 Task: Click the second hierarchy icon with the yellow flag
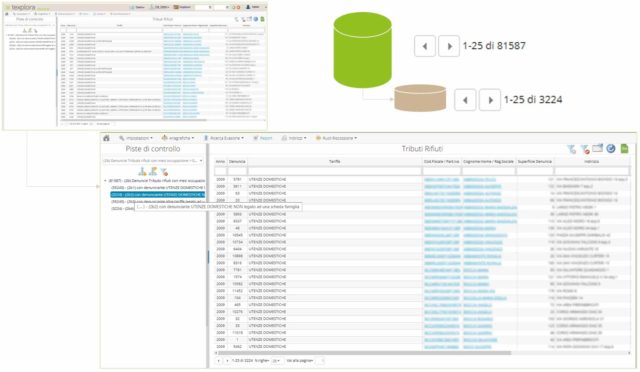[x=153, y=172]
